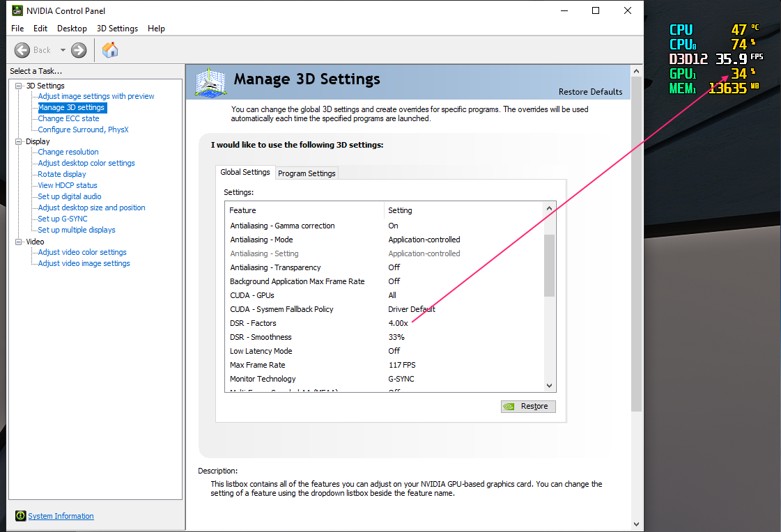
Task: Select the Global Settings tab
Action: tap(245, 172)
